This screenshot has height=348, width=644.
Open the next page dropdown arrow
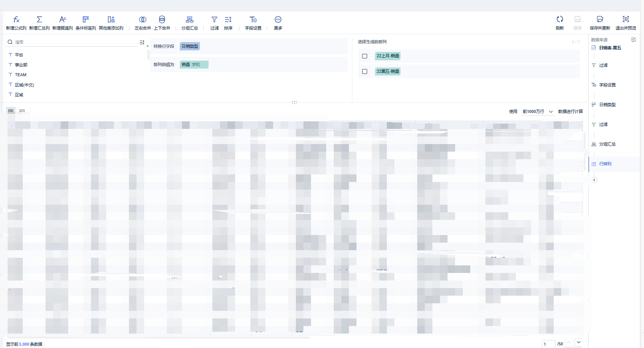click(579, 342)
